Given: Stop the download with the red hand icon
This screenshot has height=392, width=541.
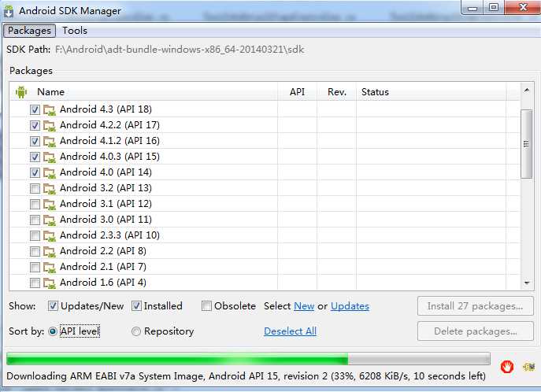Looking at the screenshot, I should coord(507,367).
